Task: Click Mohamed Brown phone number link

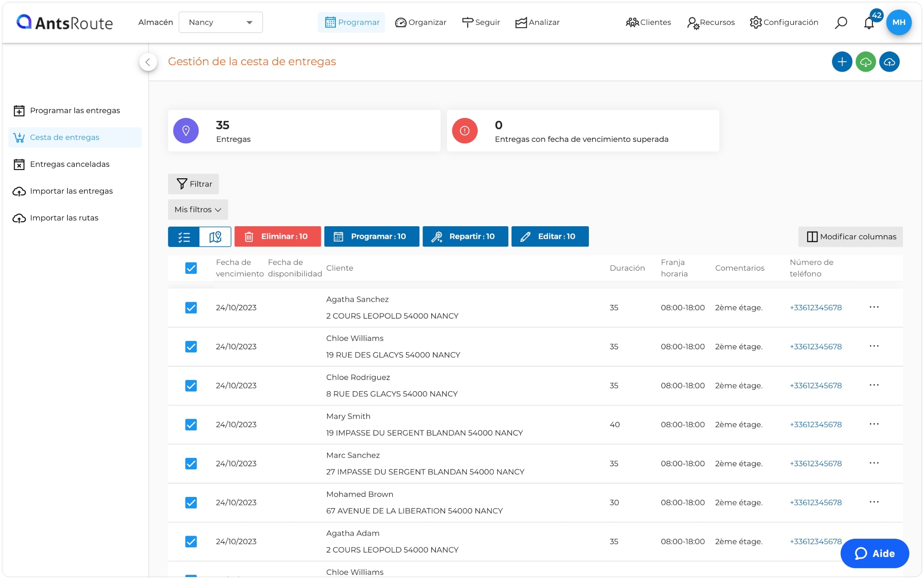Action: click(x=815, y=502)
